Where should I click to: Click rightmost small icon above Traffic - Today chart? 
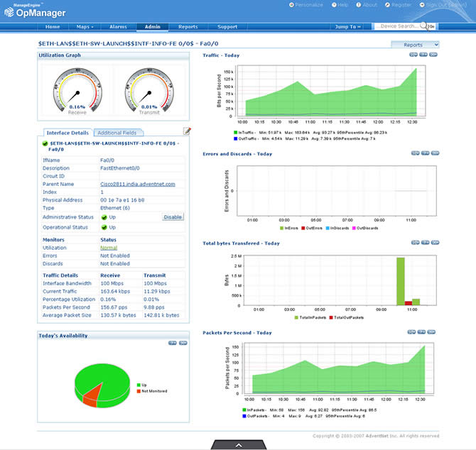tap(433, 55)
